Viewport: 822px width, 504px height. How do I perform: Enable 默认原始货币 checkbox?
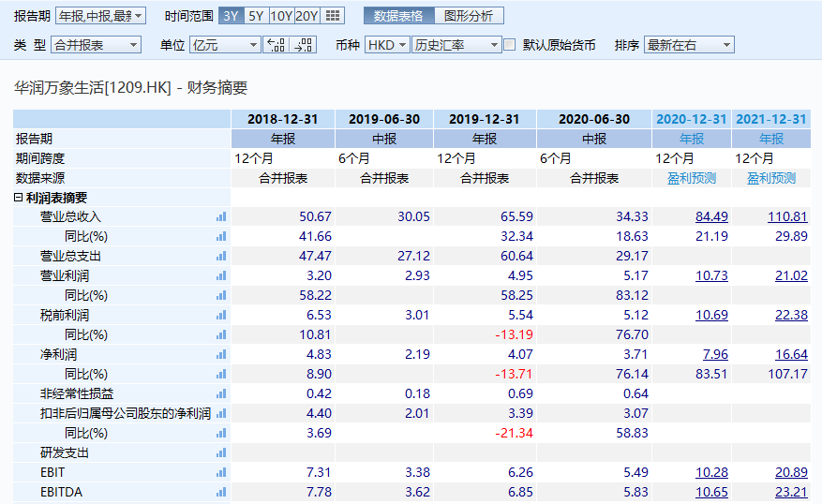pyautogui.click(x=510, y=45)
